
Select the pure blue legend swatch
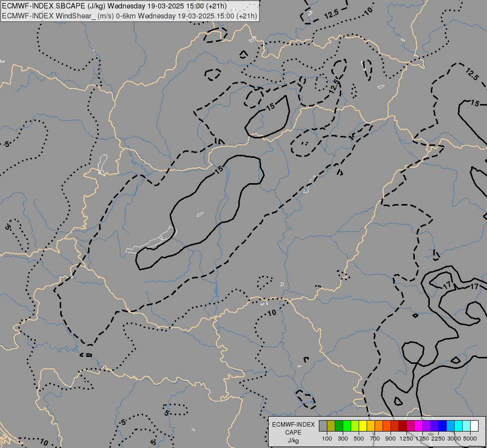pos(442,426)
